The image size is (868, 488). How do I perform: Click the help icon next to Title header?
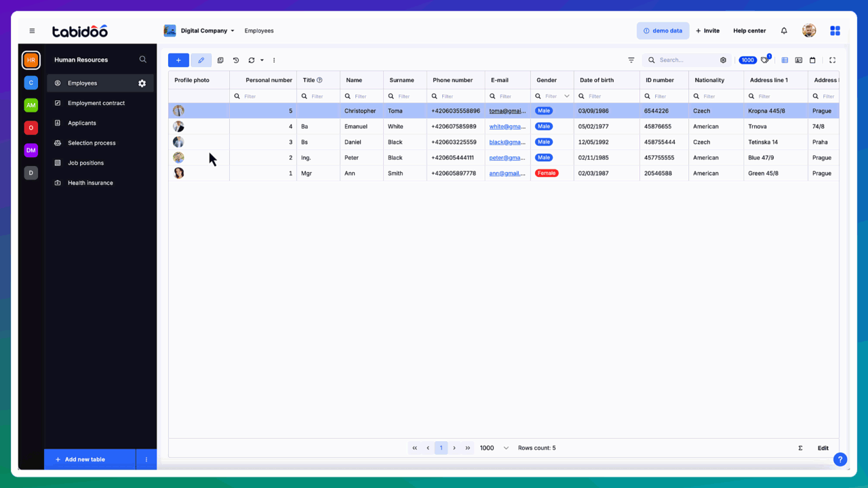point(319,80)
